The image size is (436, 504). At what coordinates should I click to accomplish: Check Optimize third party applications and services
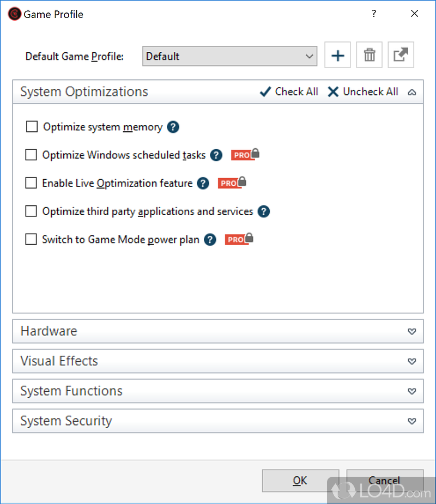[31, 211]
